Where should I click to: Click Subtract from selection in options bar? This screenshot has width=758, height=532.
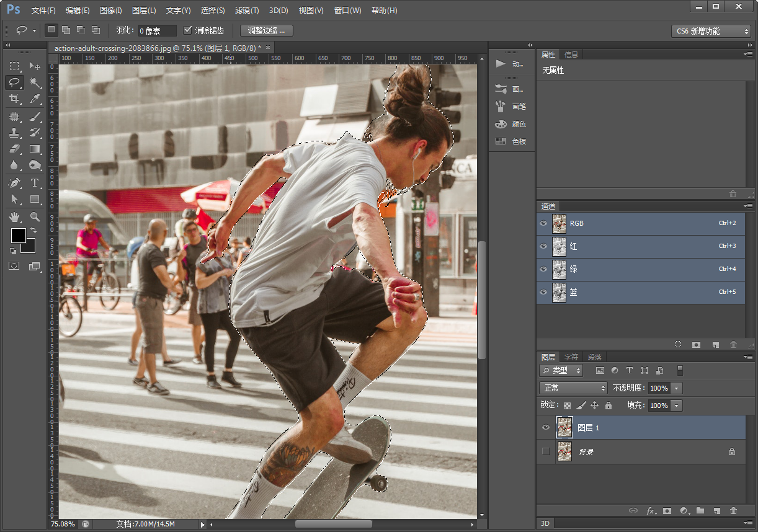click(x=81, y=30)
